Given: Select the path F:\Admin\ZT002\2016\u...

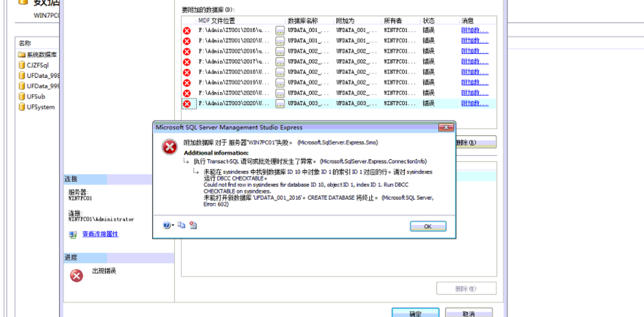Looking at the screenshot, I should [234, 51].
